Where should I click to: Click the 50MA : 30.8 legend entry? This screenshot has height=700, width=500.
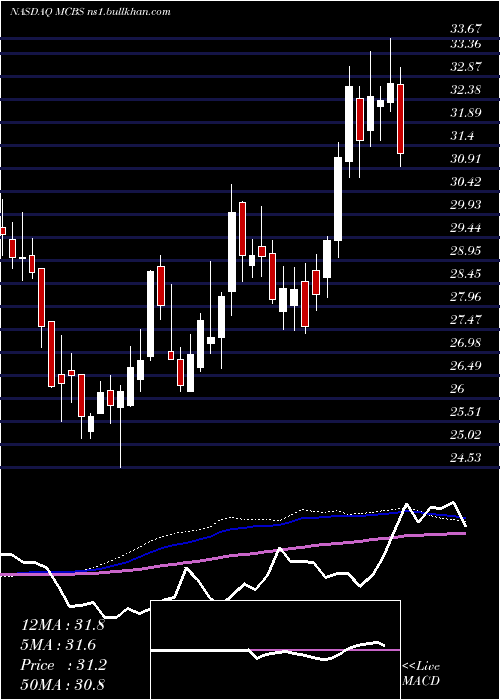pos(63,684)
